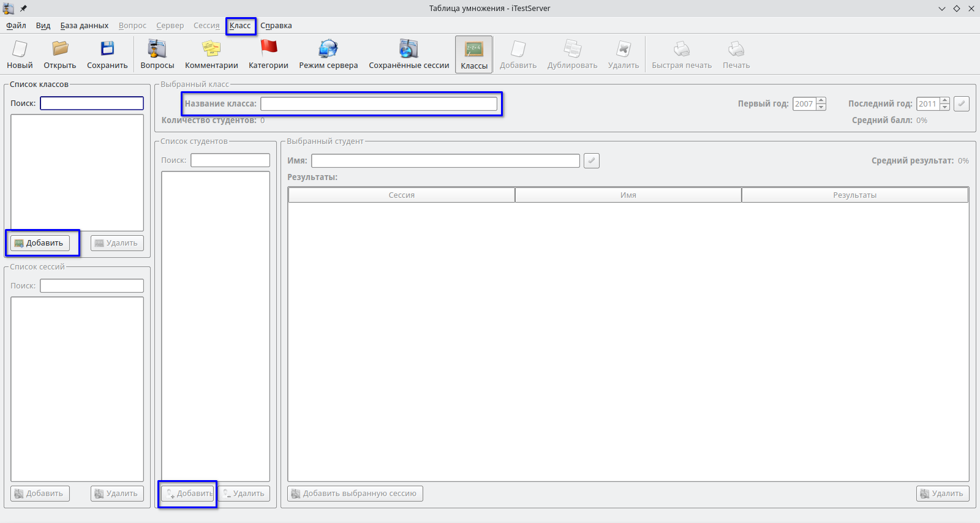Image resolution: width=980 pixels, height=523 pixels.
Task: Focus the Поиск field in Список классов
Action: (92, 103)
